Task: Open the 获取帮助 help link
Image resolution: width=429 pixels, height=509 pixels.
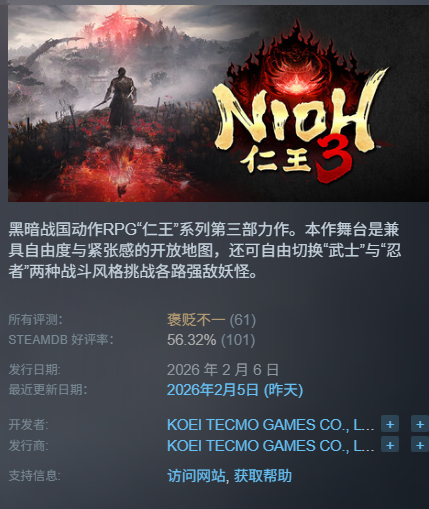Action: pos(263,476)
